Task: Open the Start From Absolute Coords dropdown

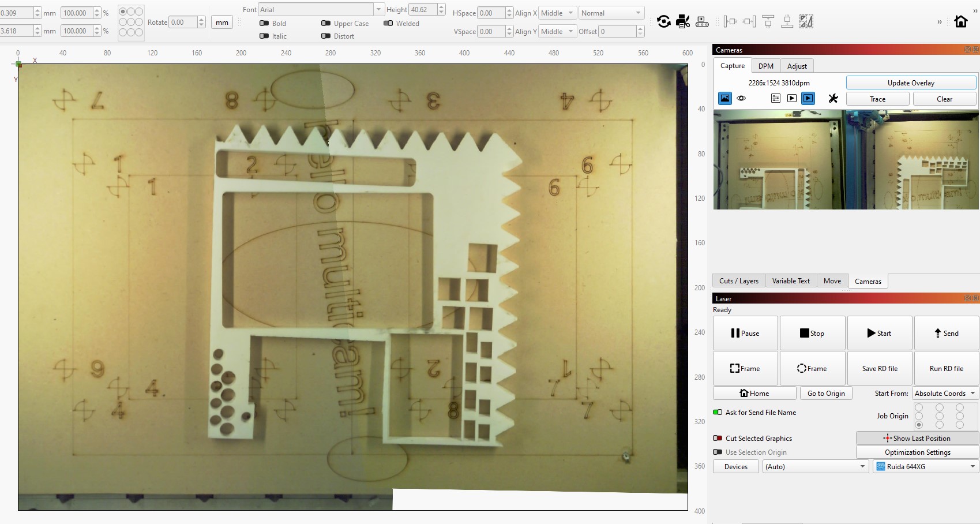Action: (945, 394)
